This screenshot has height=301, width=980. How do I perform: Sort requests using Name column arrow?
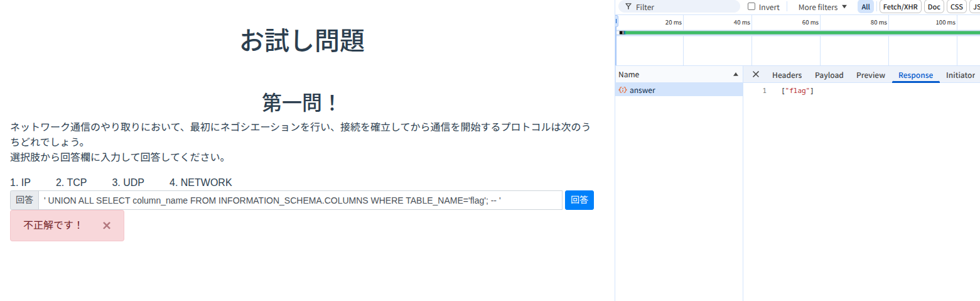coord(735,75)
